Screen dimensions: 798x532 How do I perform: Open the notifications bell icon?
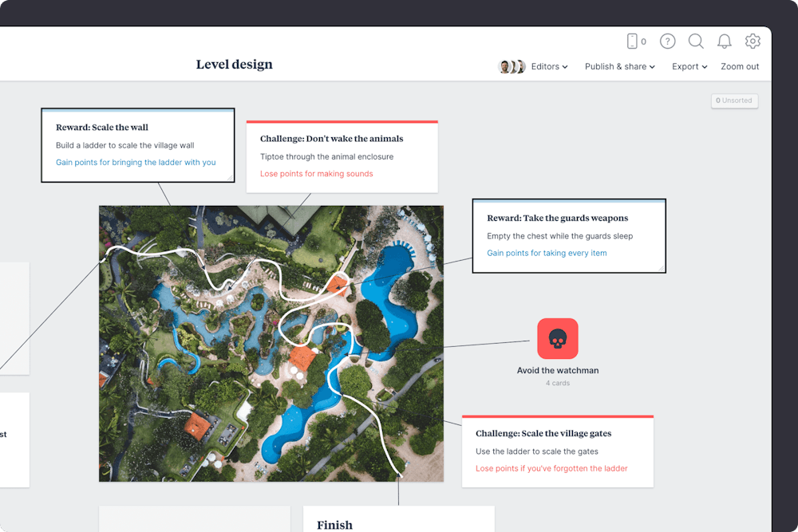(x=724, y=41)
